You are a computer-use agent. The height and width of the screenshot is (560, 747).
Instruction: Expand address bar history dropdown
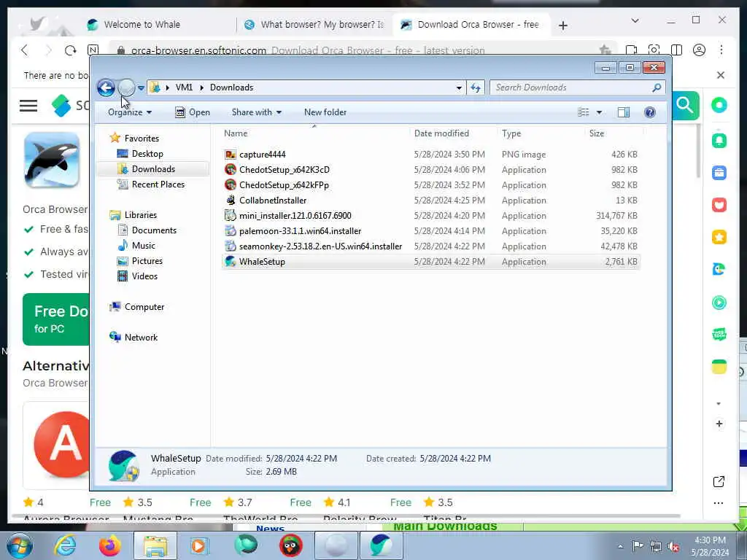pos(459,87)
